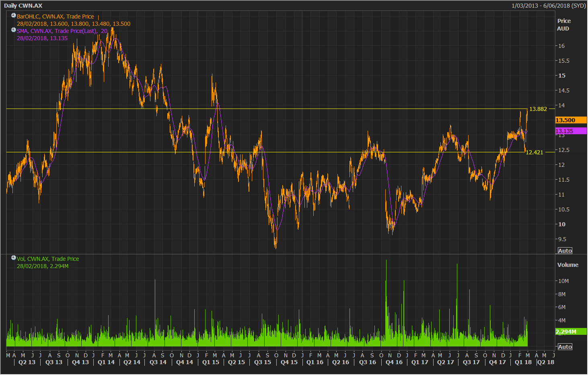Click the 13.882 horizontal line label
This screenshot has width=588, height=375.
[538, 109]
